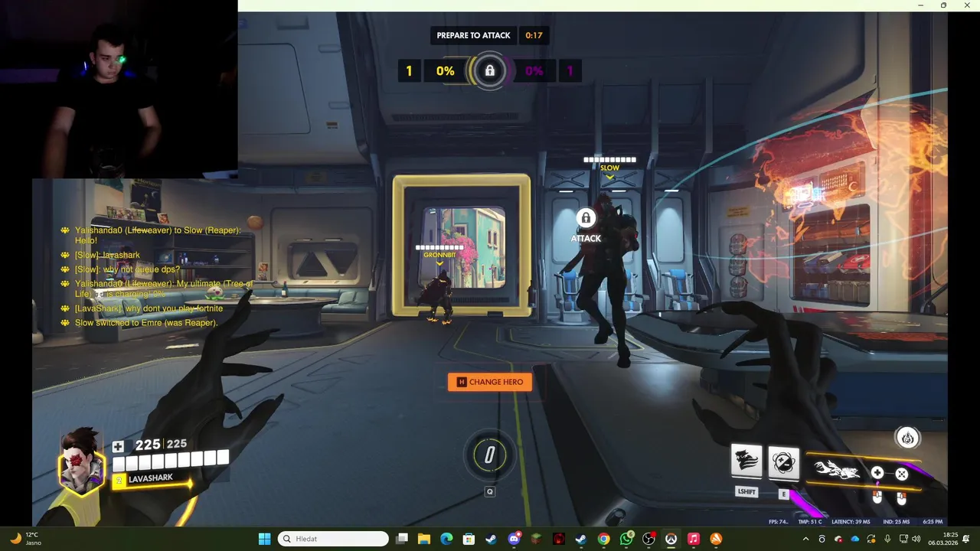This screenshot has width=980, height=551.
Task: Click the OneDrive cloud tray icon
Action: point(855,539)
